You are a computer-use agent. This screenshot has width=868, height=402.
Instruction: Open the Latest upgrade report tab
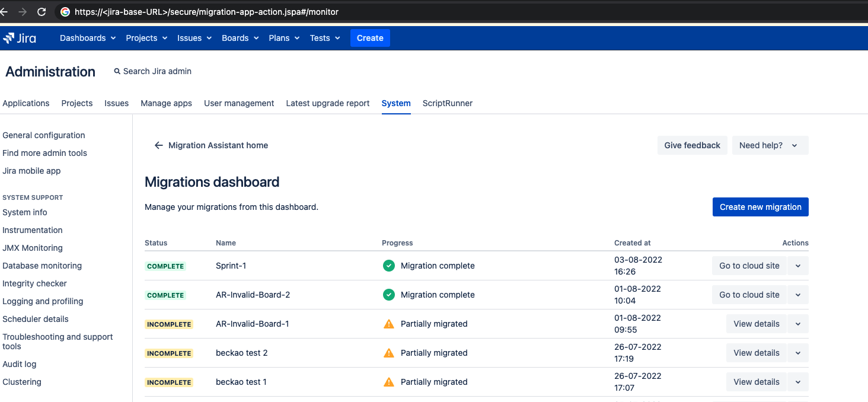pos(328,103)
